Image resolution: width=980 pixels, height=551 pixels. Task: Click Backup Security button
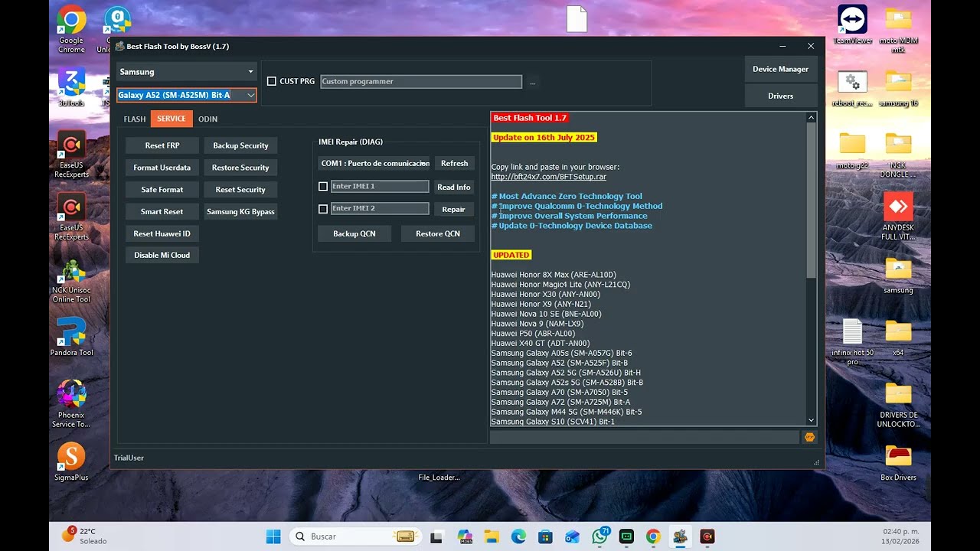240,145
